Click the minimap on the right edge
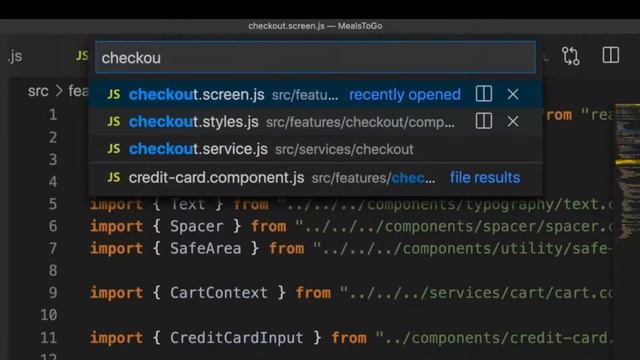 click(627, 171)
